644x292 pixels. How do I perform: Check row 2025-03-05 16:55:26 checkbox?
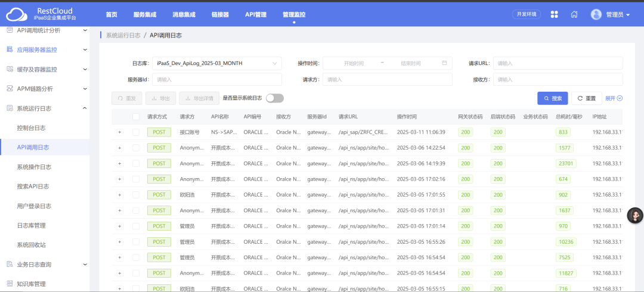tap(136, 241)
